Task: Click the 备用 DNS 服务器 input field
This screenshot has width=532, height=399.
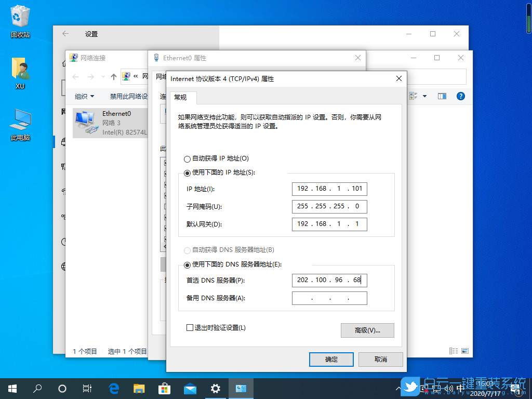Action: (x=329, y=298)
